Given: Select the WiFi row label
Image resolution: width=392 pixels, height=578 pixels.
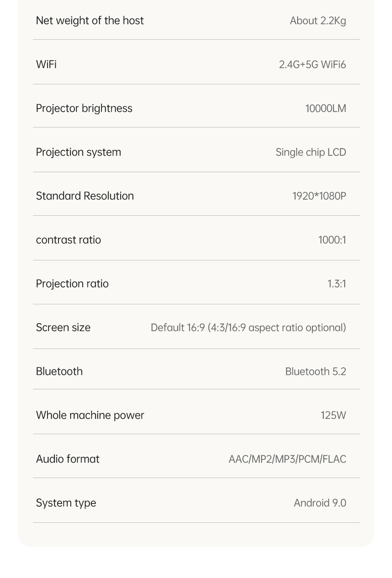Looking at the screenshot, I should coord(46,64).
